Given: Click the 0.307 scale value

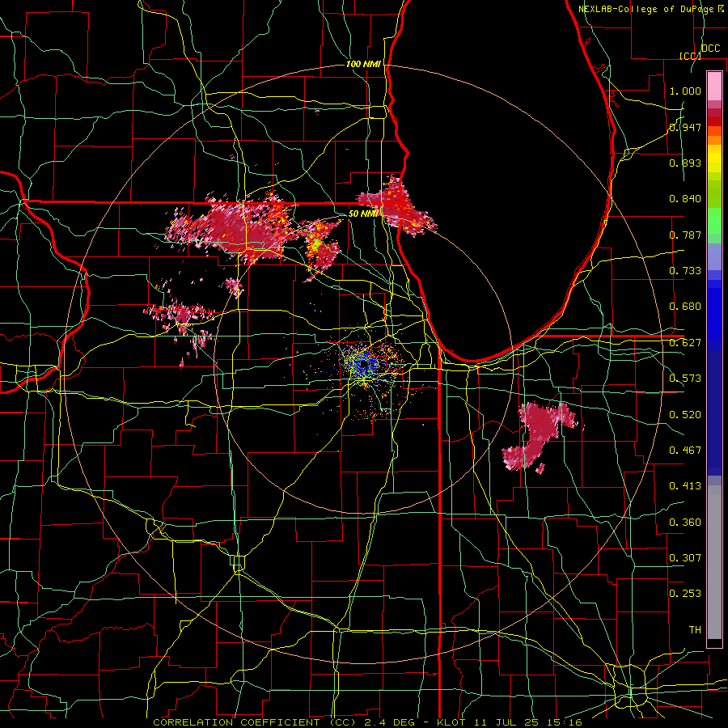Looking at the screenshot, I should (685, 558).
